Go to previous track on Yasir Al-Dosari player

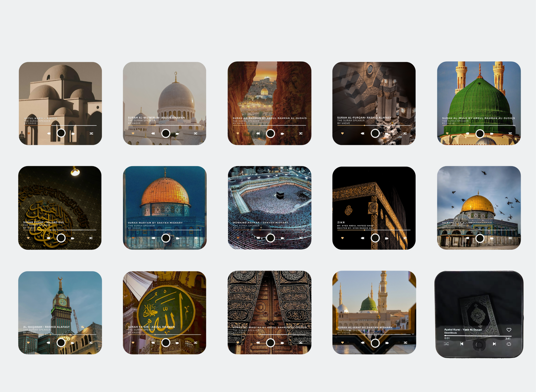point(461,344)
